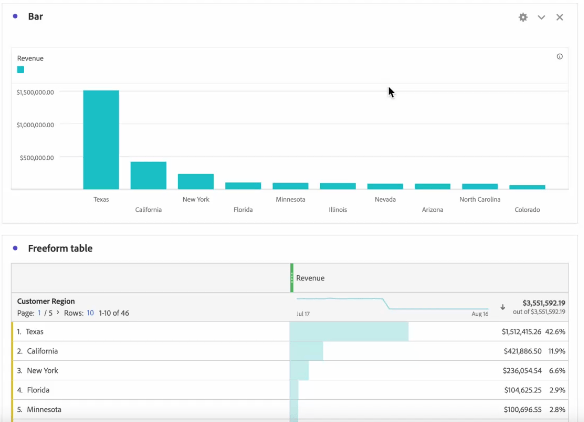Close the Bar visualization panel
Viewport: 584px width, 422px height.
point(559,17)
